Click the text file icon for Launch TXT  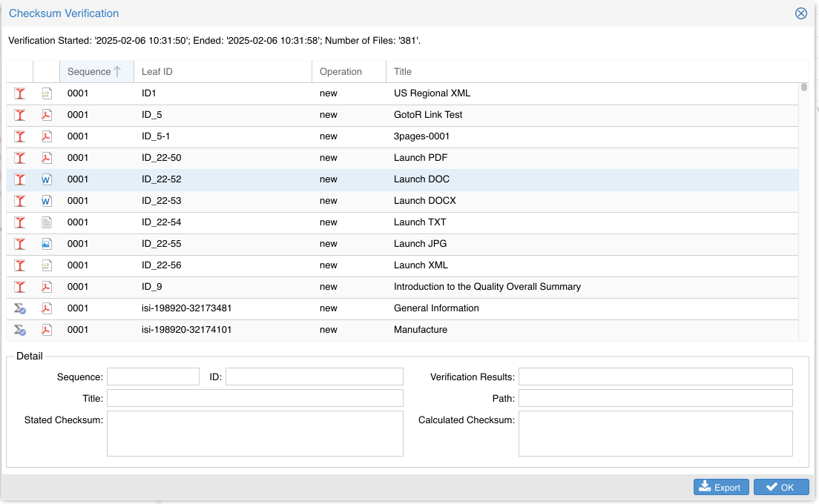pos(47,222)
